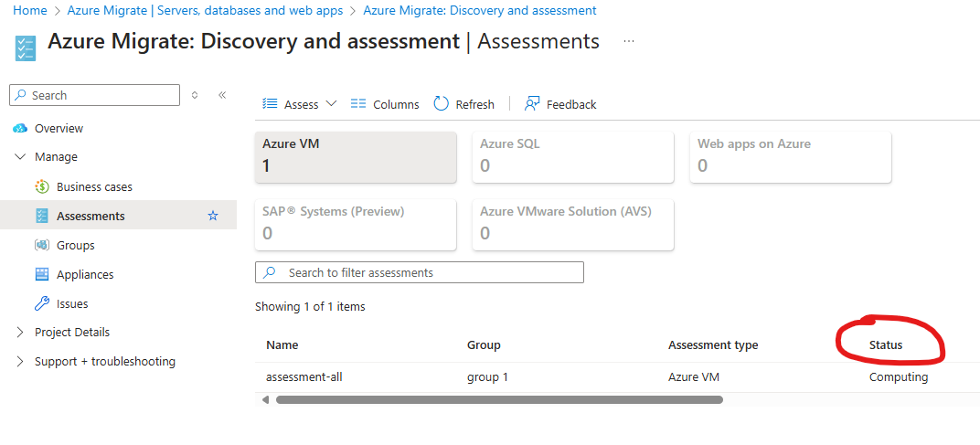Select the Azure VMware Solution (AVS) tile
980x445 pixels.
572,224
